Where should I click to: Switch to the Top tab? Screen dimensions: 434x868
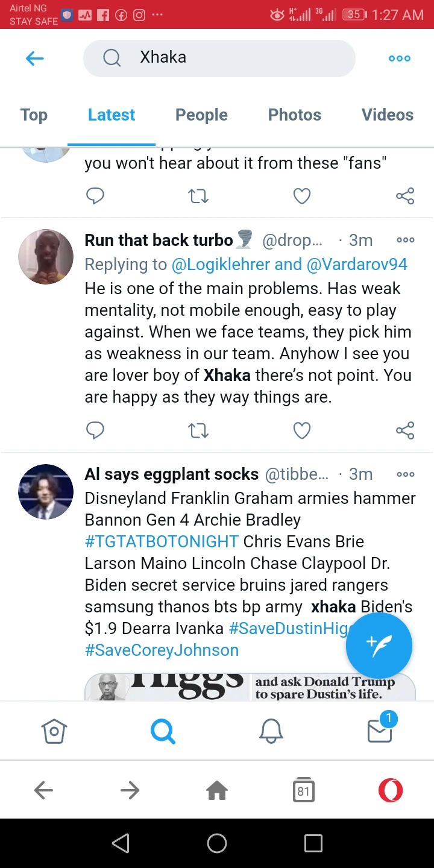click(x=34, y=115)
